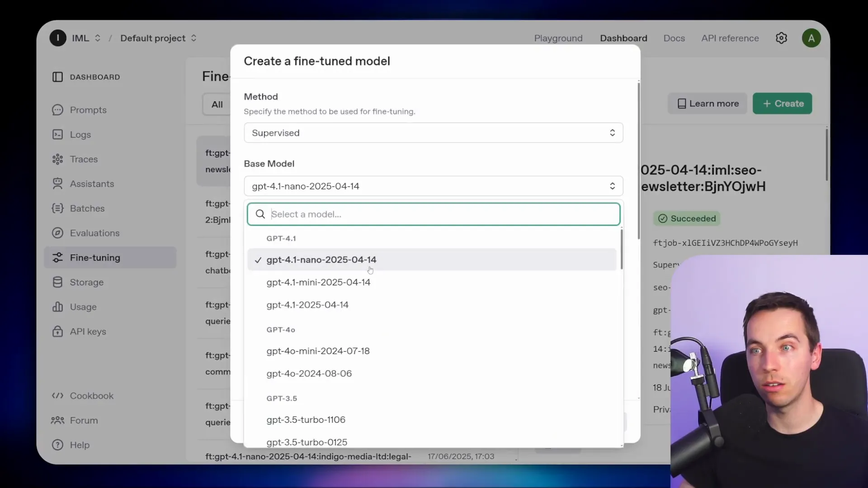Select gpt-3.5-turbo-1106 model
The width and height of the screenshot is (868, 488).
pyautogui.click(x=432, y=420)
